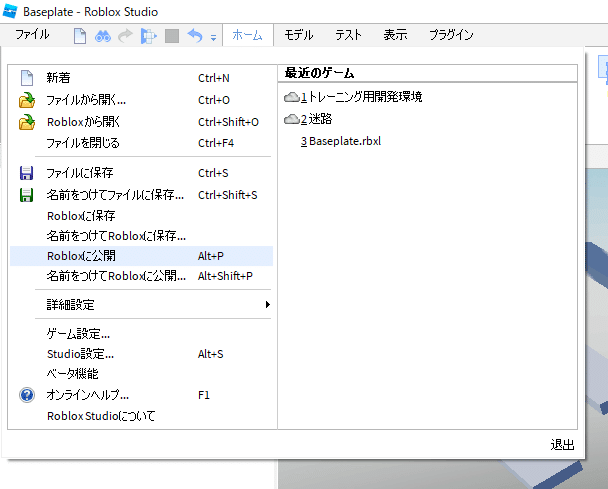Screen dimensions: 608x489
Task: Open Studio設定... from the menu
Action: [x=142, y=354]
